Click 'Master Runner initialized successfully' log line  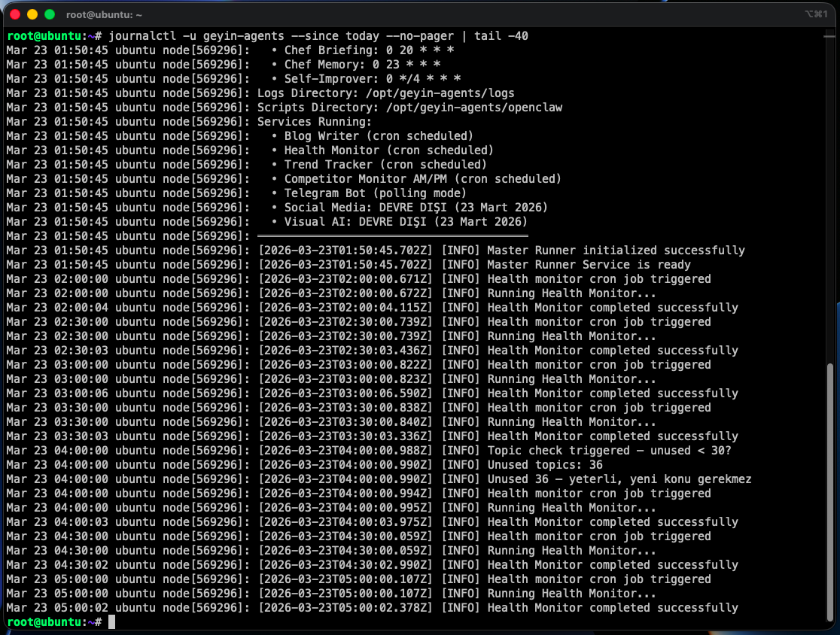616,250
